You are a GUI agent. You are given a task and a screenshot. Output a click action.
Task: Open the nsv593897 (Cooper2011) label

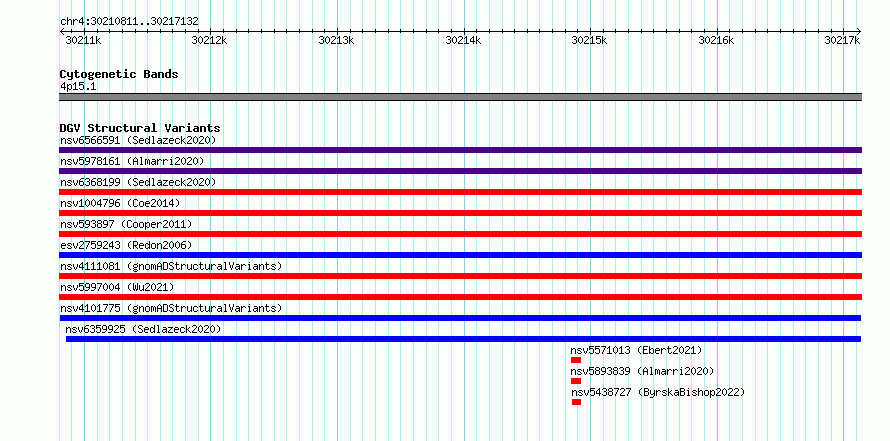tap(126, 224)
